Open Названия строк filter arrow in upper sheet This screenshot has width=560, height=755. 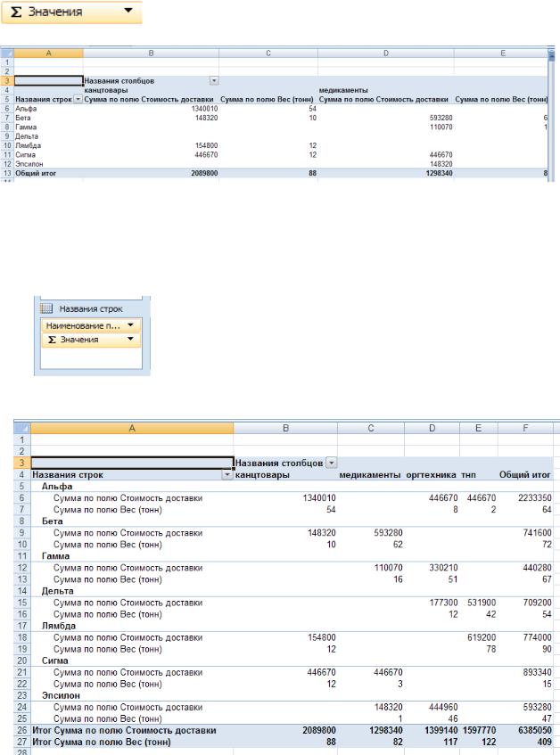tap(78, 99)
